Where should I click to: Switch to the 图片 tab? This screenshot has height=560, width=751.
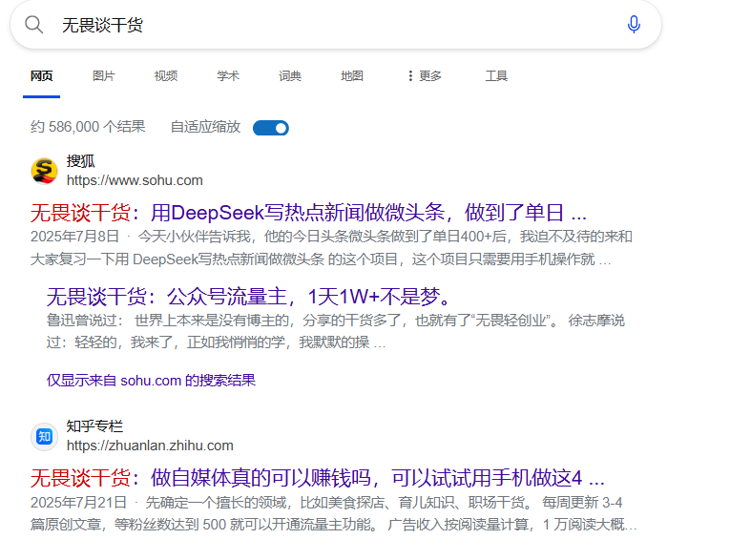click(103, 75)
